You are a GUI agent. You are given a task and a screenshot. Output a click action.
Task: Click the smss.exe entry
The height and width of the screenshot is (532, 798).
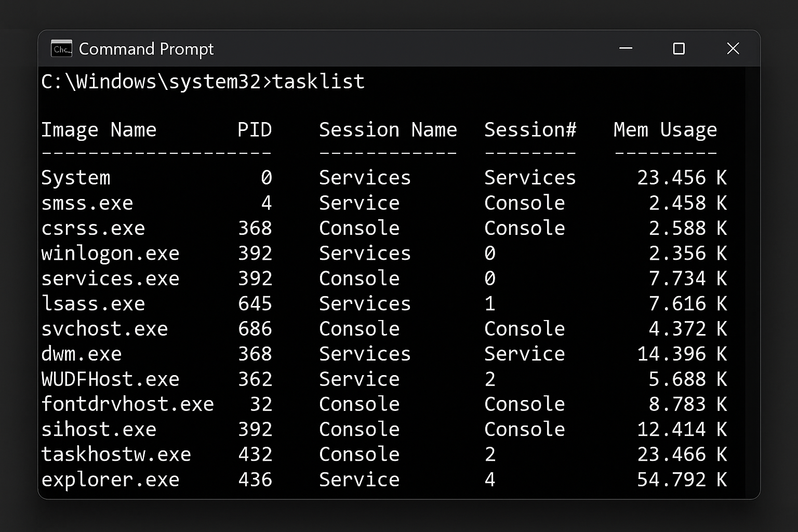click(x=87, y=203)
